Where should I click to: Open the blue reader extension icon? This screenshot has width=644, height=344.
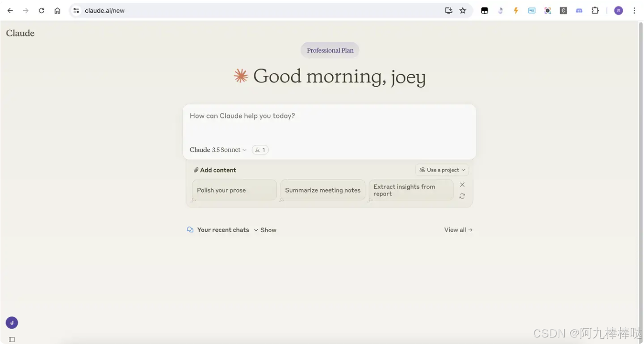[532, 10]
